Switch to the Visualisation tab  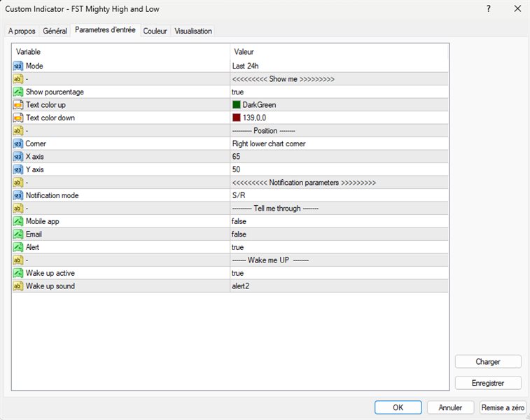point(193,31)
